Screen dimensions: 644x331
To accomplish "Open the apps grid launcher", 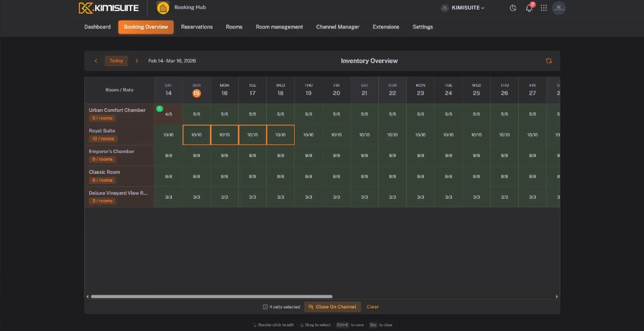I will (x=544, y=8).
